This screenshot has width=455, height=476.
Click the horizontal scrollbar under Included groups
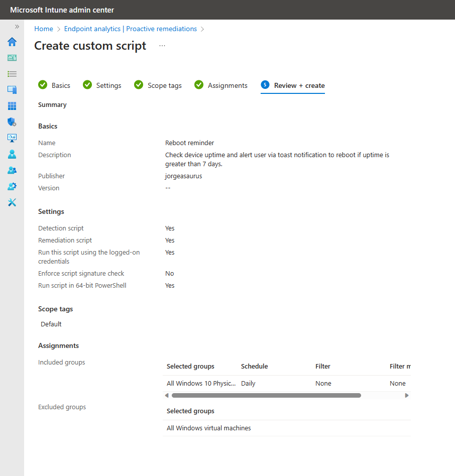[266, 396]
